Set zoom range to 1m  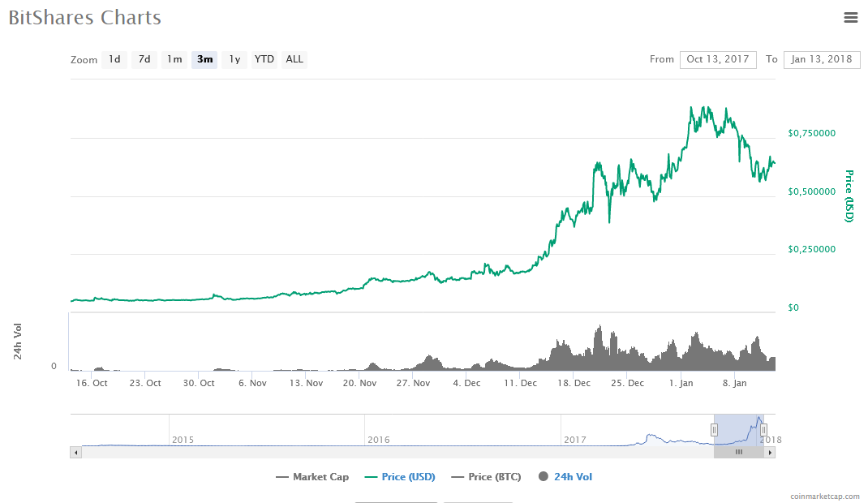pyautogui.click(x=174, y=59)
